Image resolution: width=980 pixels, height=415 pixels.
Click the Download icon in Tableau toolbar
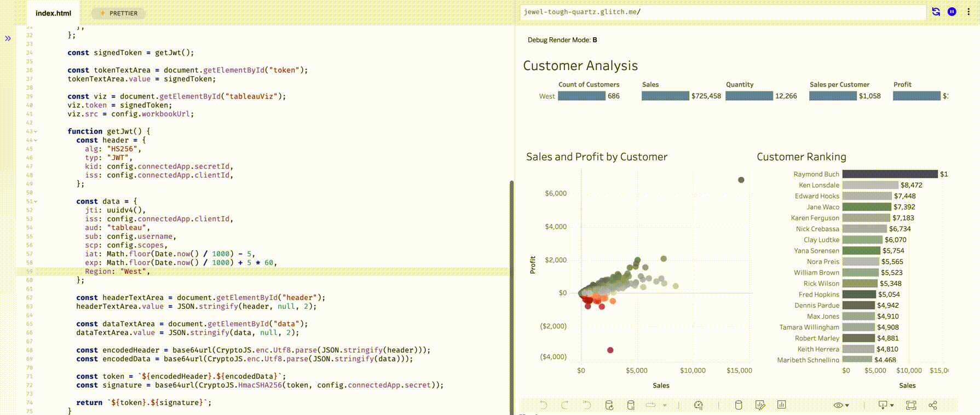tap(883, 405)
